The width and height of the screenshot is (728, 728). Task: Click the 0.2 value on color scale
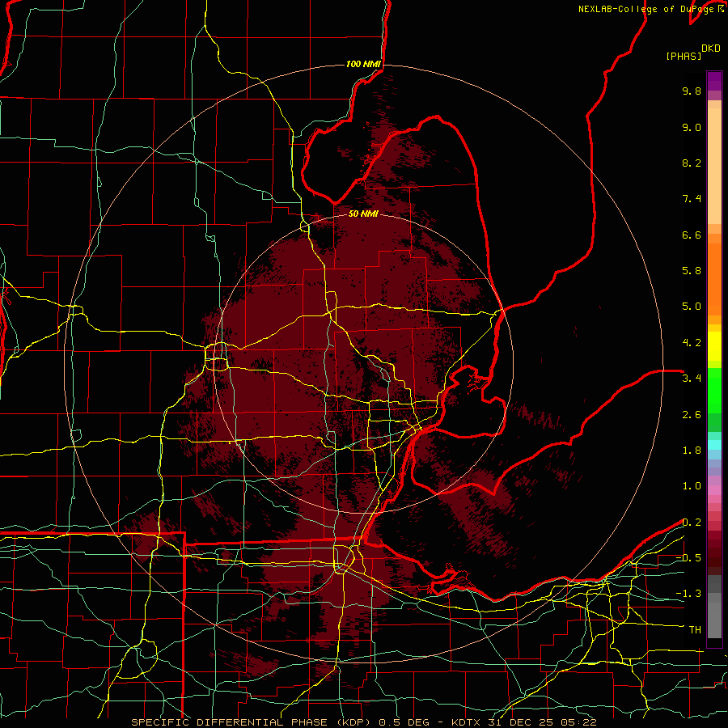tap(692, 523)
